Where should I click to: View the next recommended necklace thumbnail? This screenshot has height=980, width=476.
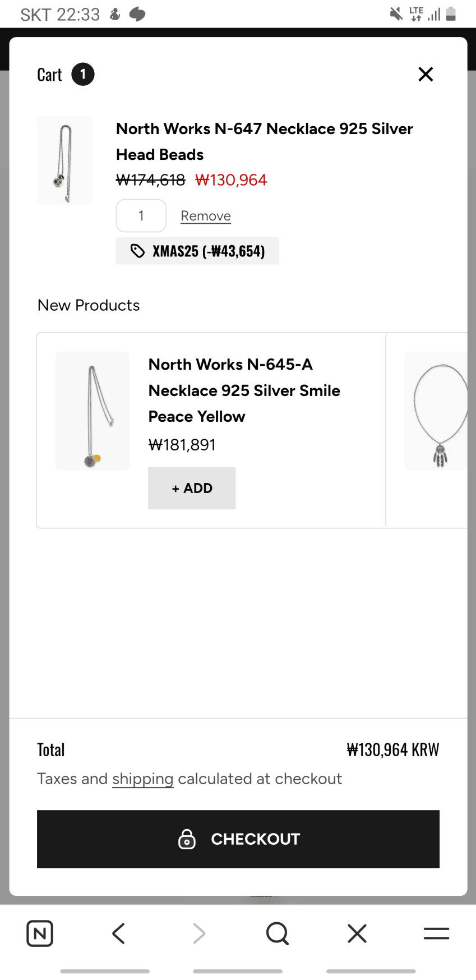coord(437,411)
